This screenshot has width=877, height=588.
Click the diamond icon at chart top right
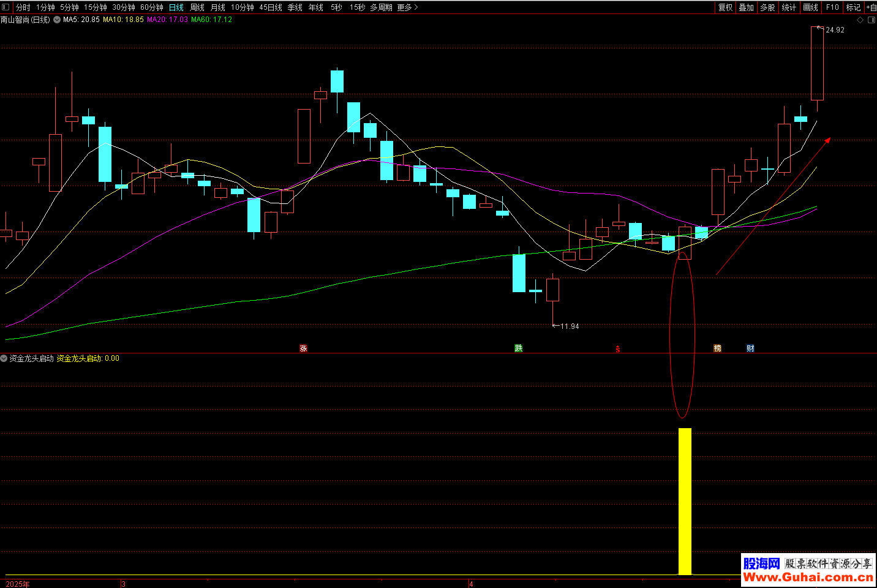pos(860,20)
